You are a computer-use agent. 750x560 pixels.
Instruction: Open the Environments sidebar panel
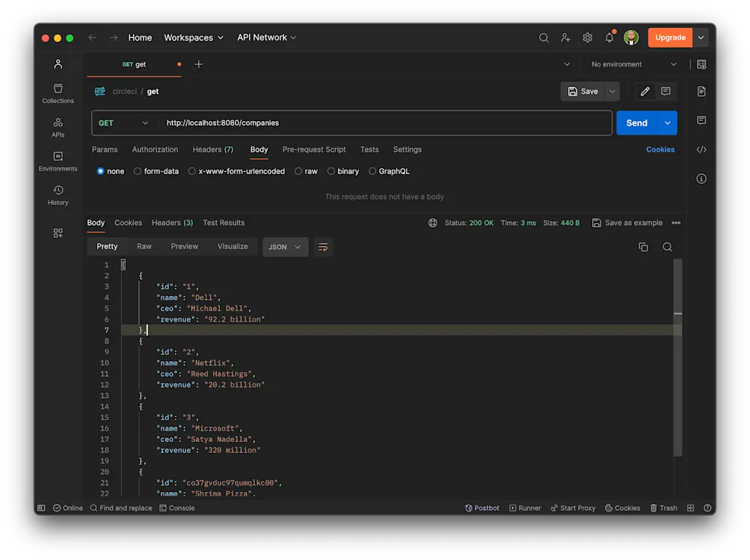pos(58,158)
